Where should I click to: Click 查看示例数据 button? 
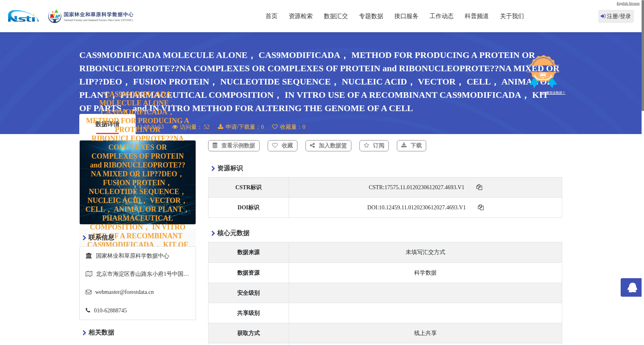coord(234,146)
